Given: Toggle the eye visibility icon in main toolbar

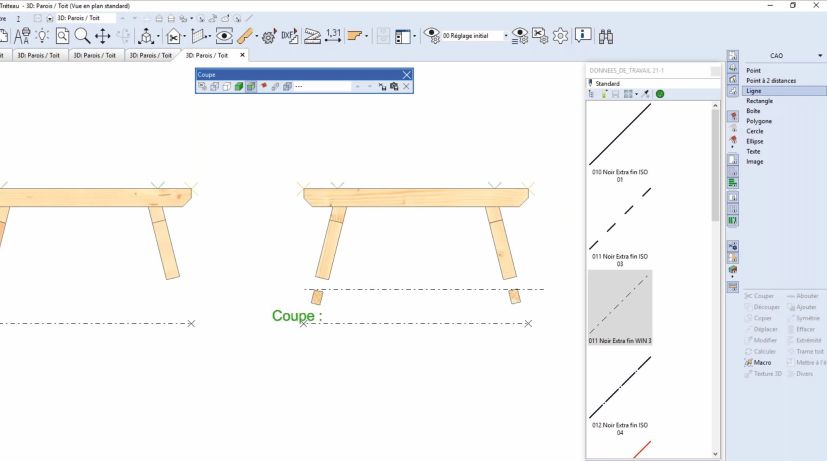Looking at the screenshot, I should tap(224, 36).
